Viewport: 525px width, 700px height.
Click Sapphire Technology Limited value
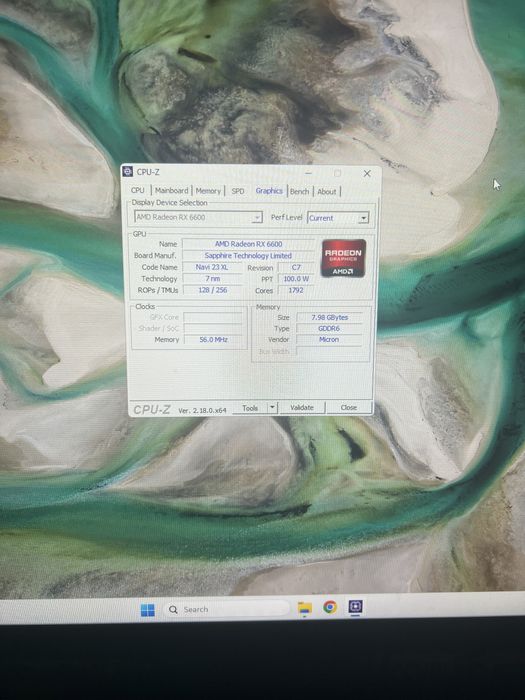pyautogui.click(x=248, y=255)
